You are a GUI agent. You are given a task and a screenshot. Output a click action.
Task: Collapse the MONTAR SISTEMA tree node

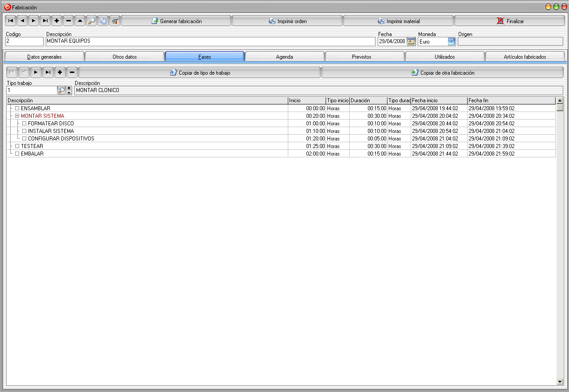pos(17,116)
